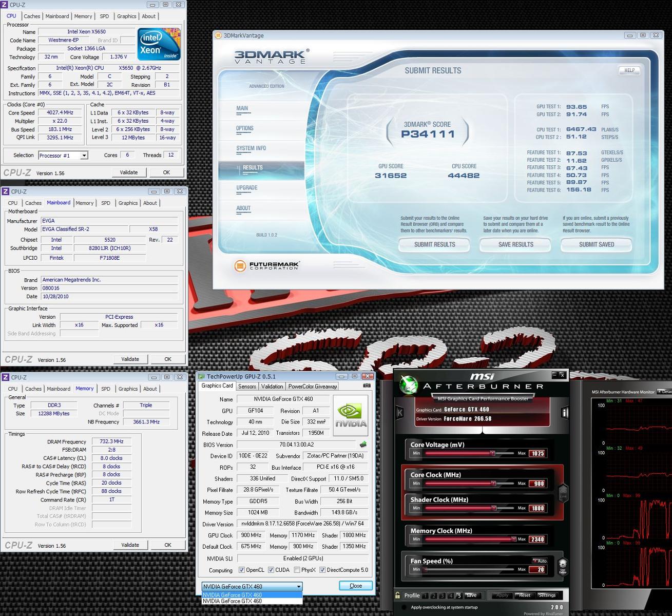
Task: Enable the PhysX checkbox in GPU-Z
Action: [297, 570]
